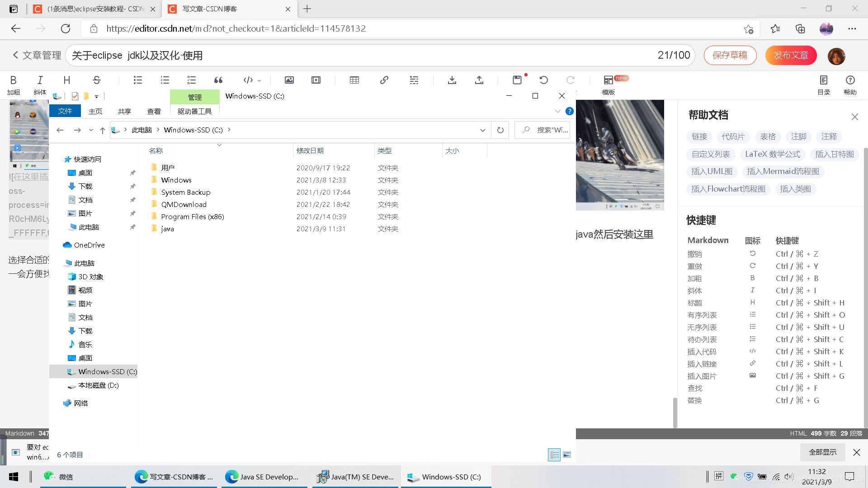Insert a code snippet
Image resolution: width=868 pixels, height=488 pixels.
coord(247,80)
